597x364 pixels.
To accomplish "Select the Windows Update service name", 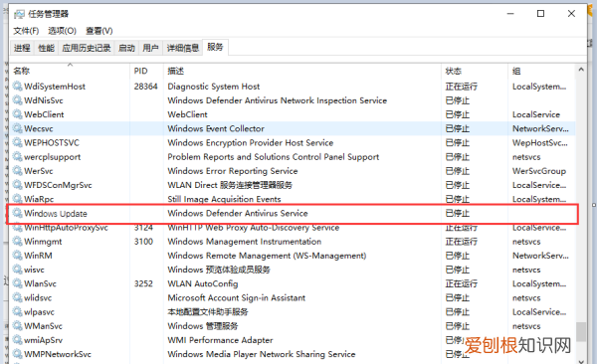I will (56, 213).
